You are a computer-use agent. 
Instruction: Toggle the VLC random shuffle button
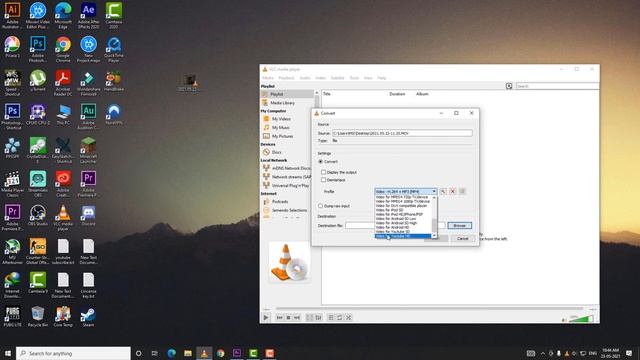[348, 317]
